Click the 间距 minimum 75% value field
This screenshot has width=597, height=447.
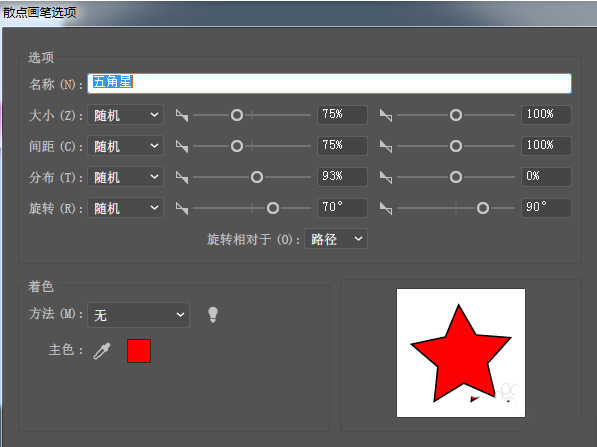pos(342,146)
